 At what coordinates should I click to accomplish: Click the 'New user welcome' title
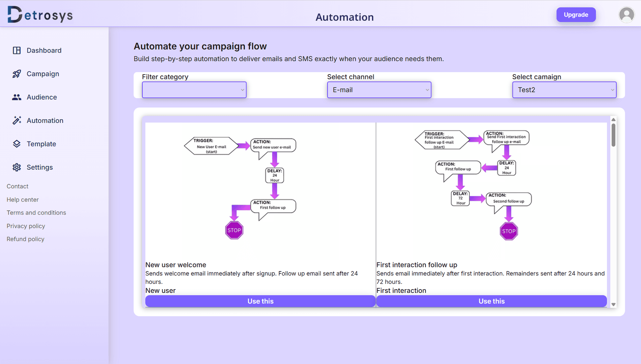pyautogui.click(x=176, y=265)
